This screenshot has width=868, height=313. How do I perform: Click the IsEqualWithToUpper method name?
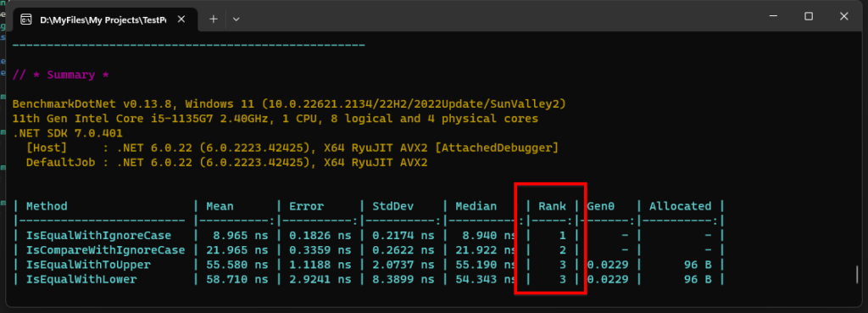point(88,265)
